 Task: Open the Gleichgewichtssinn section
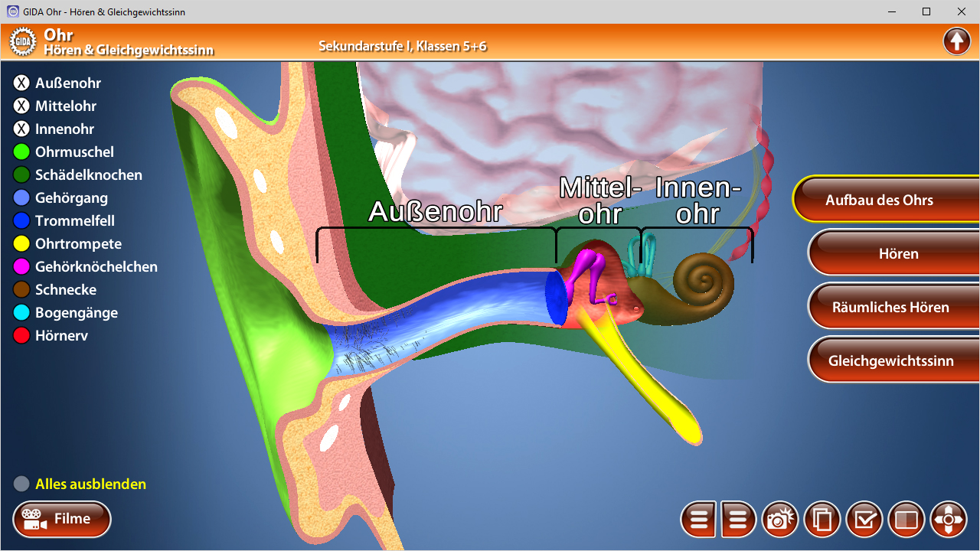890,360
